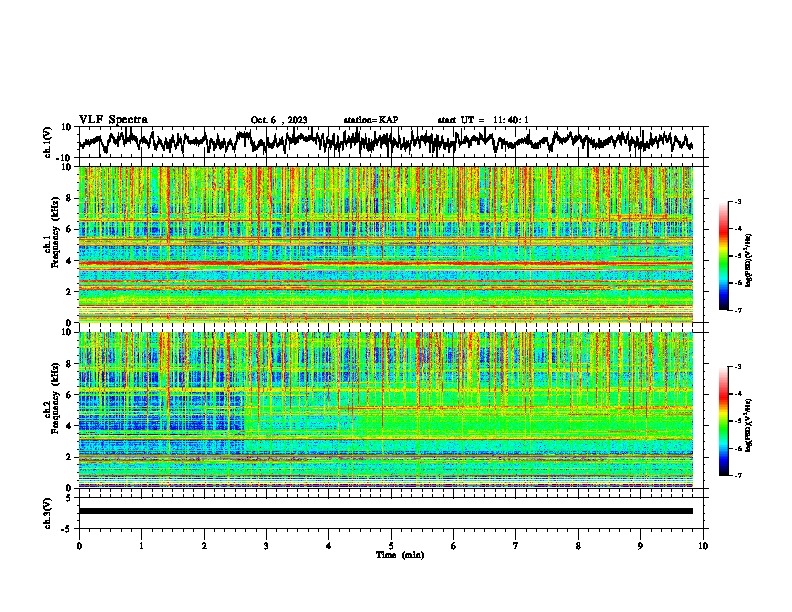Click the black ch.3 signal bar

pos(386,511)
